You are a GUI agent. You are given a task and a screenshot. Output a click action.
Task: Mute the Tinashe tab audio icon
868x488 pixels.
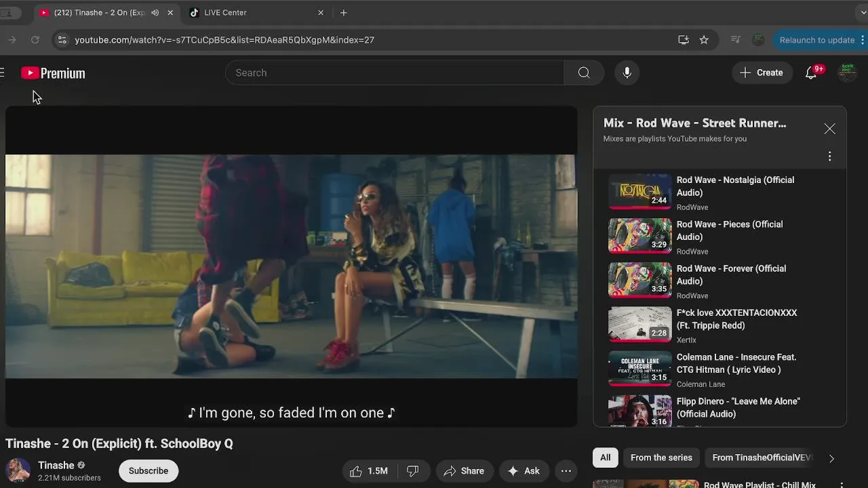155,13
